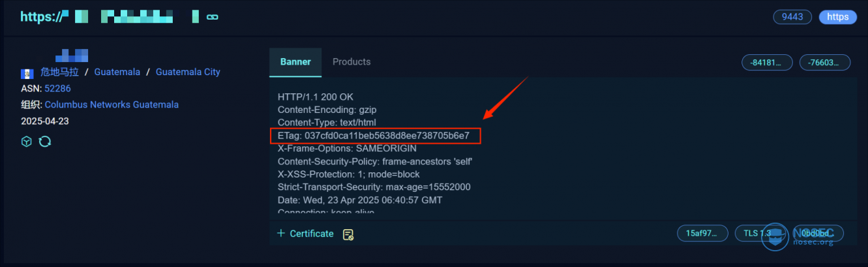Open ASN 52286 link
Screen dimensions: 868x267
point(57,88)
